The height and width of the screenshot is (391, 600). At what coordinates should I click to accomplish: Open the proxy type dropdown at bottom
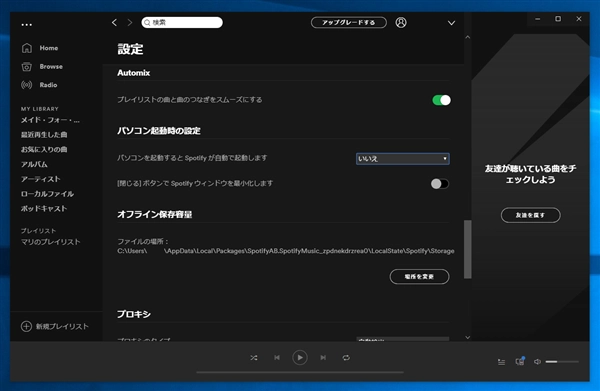[x=403, y=339]
